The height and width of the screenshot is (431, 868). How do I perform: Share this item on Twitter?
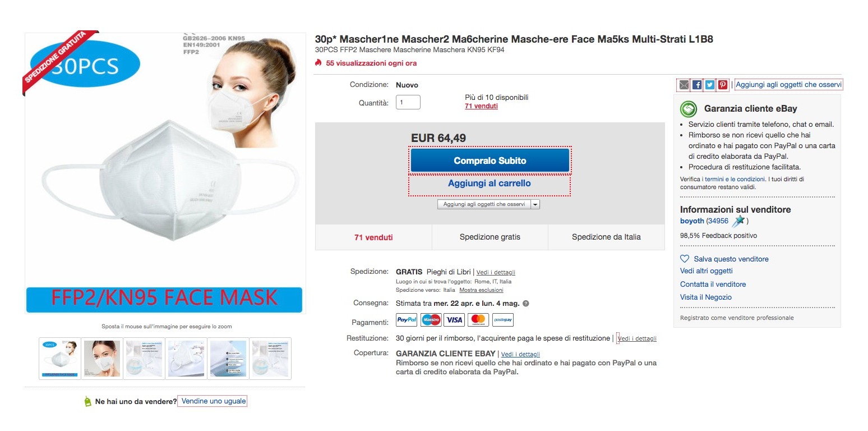coord(710,85)
